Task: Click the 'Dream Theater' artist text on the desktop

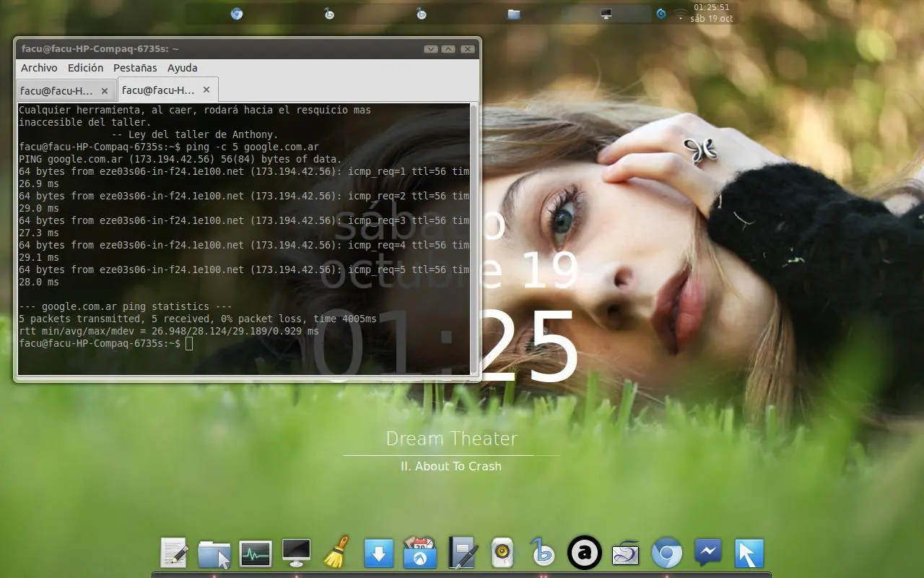Action: click(452, 439)
